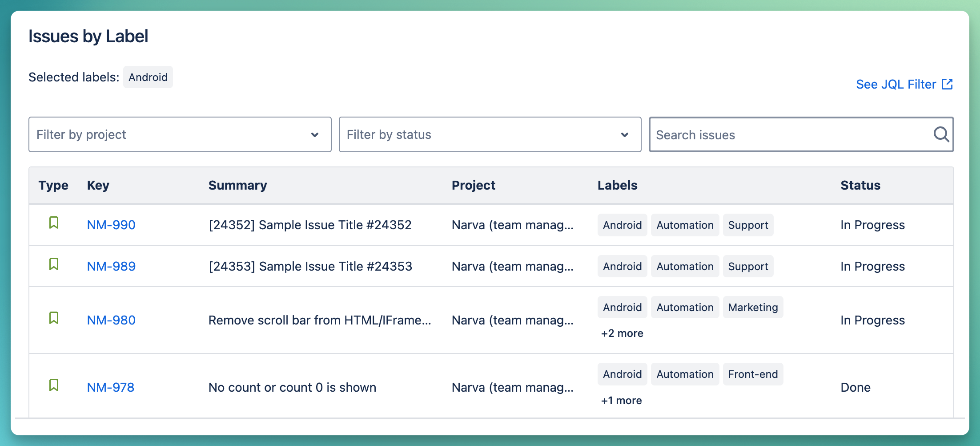Screen dimensions: 980x446
Task: Open issue NM-989
Action: click(x=111, y=266)
